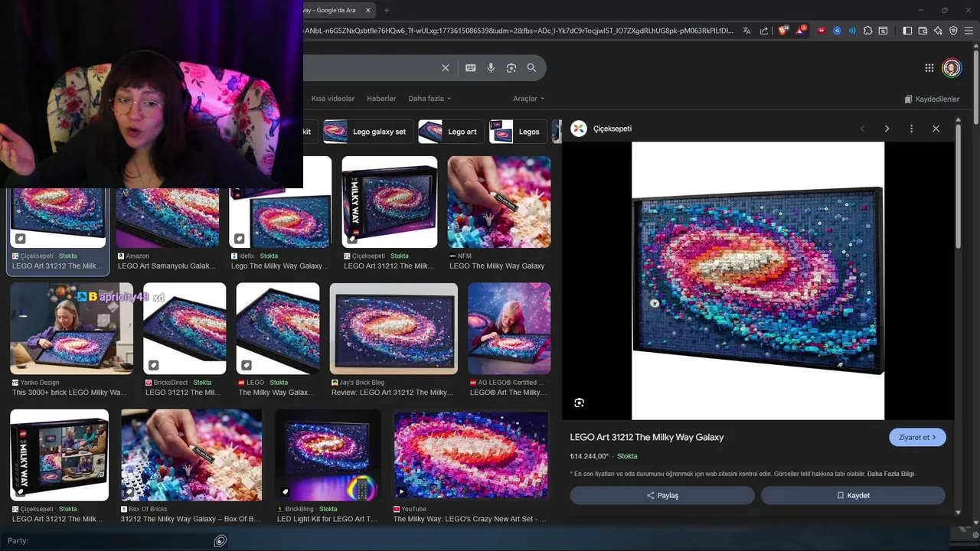
Task: Open the extensions puzzle piece menu
Action: coord(867,31)
